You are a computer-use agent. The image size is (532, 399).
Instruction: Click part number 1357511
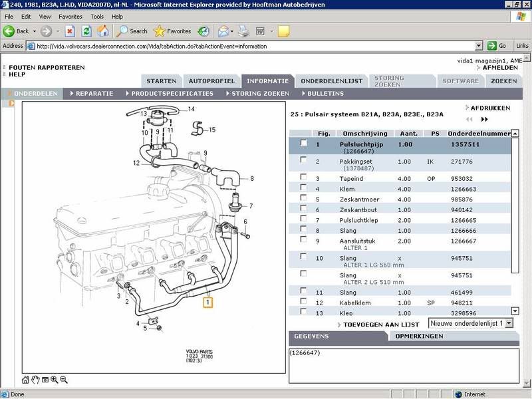[x=465, y=144]
